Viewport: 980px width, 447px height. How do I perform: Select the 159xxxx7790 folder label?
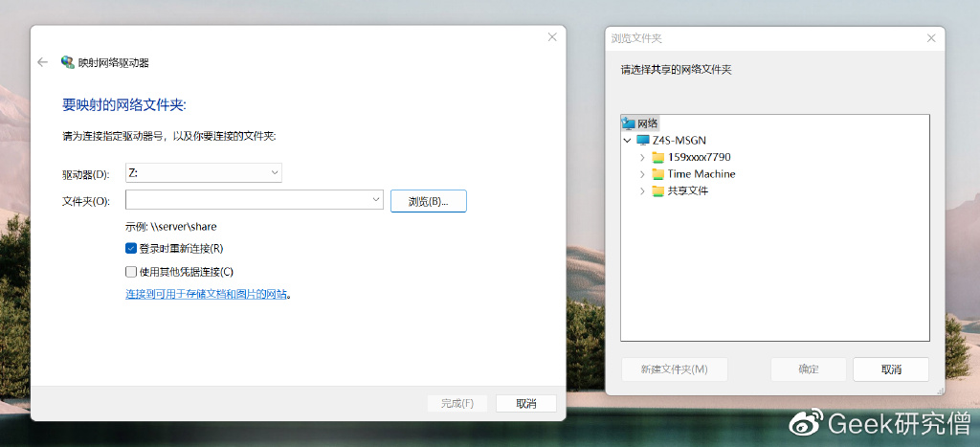(699, 157)
